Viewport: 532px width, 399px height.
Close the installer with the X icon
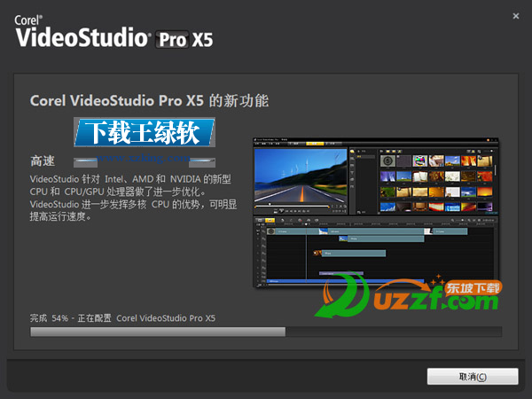pos(516,16)
